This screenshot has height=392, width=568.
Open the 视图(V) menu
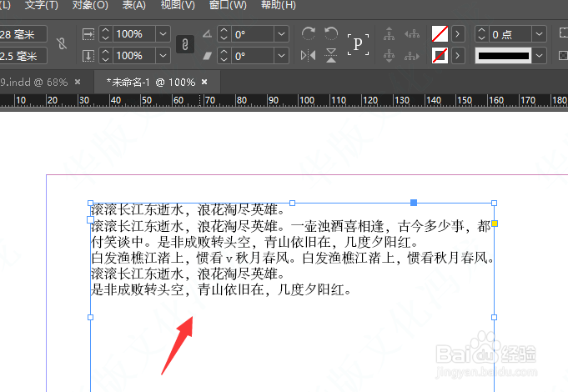click(178, 5)
